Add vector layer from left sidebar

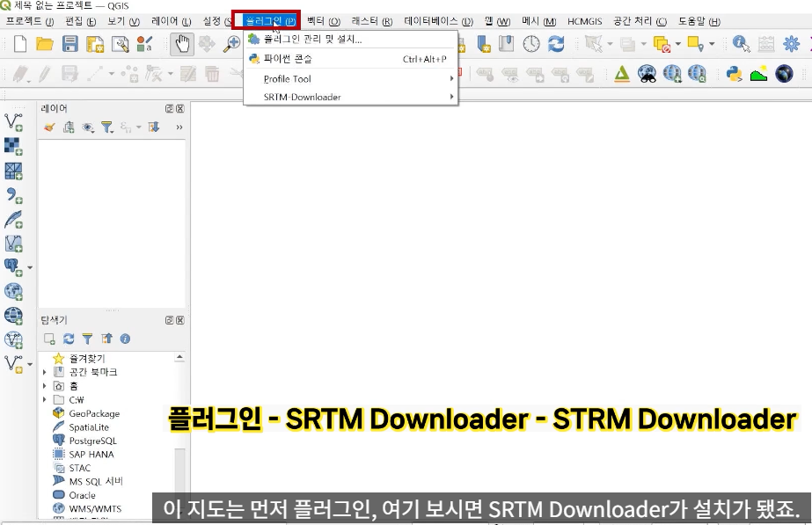(13, 122)
